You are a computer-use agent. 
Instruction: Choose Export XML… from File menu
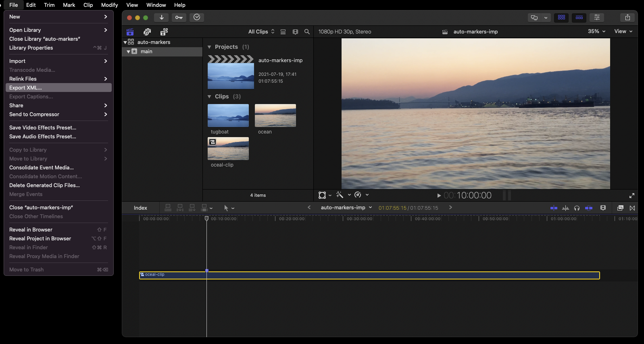26,88
